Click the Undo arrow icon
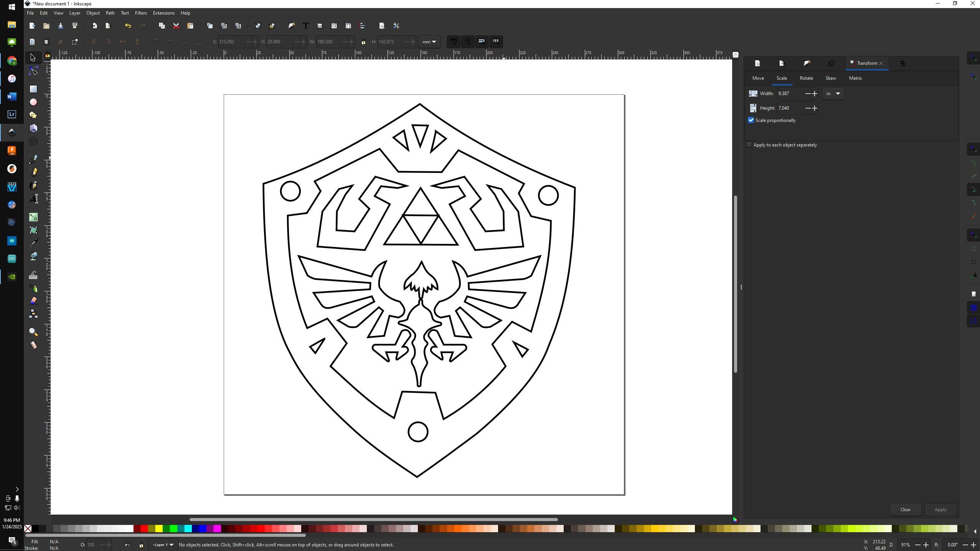Image resolution: width=980 pixels, height=551 pixels. coord(128,26)
